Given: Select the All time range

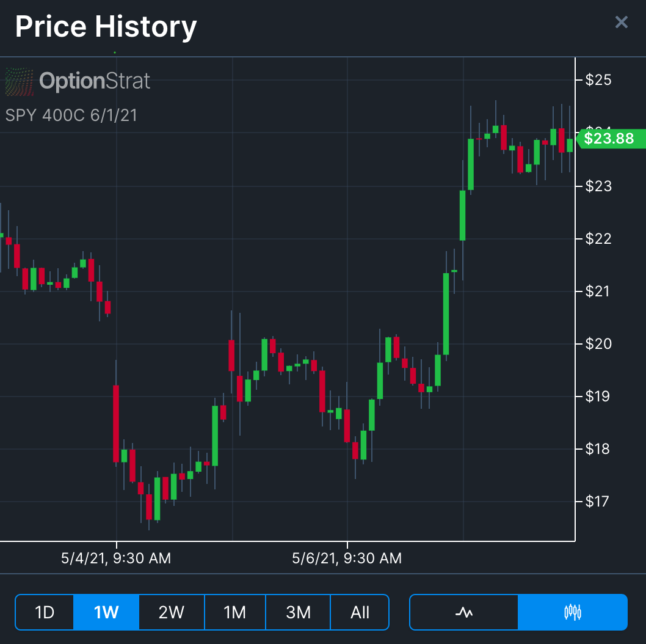Looking at the screenshot, I should point(360,612).
